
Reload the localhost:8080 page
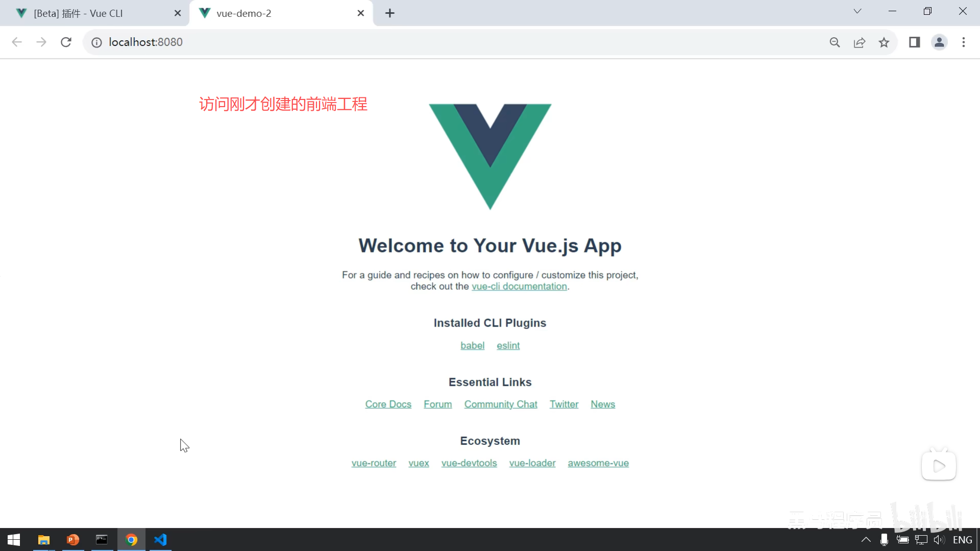click(66, 42)
